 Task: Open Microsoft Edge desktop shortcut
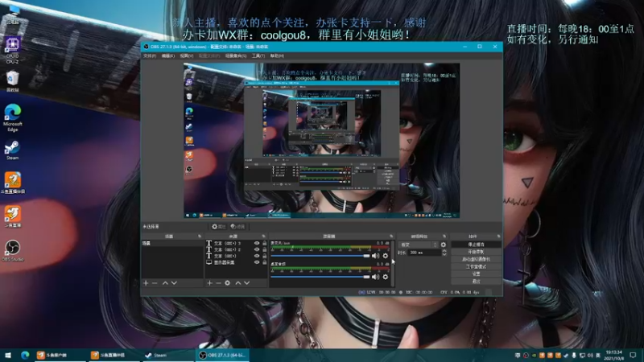[x=13, y=117]
